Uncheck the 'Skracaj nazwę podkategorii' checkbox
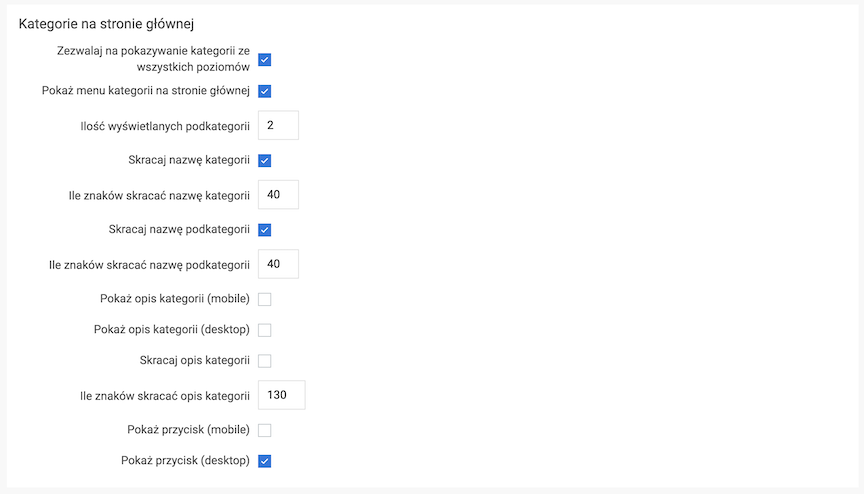This screenshot has width=864, height=494. (264, 230)
